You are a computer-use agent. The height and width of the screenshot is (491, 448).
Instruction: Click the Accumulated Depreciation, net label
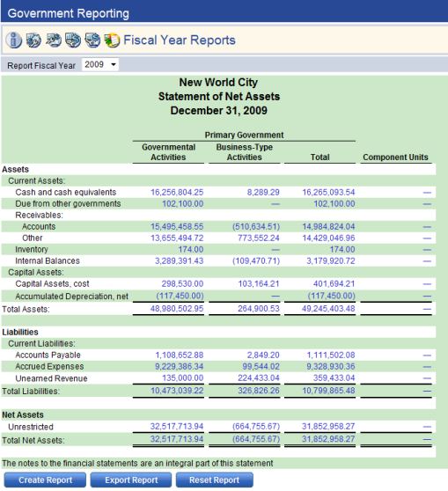[x=72, y=297]
